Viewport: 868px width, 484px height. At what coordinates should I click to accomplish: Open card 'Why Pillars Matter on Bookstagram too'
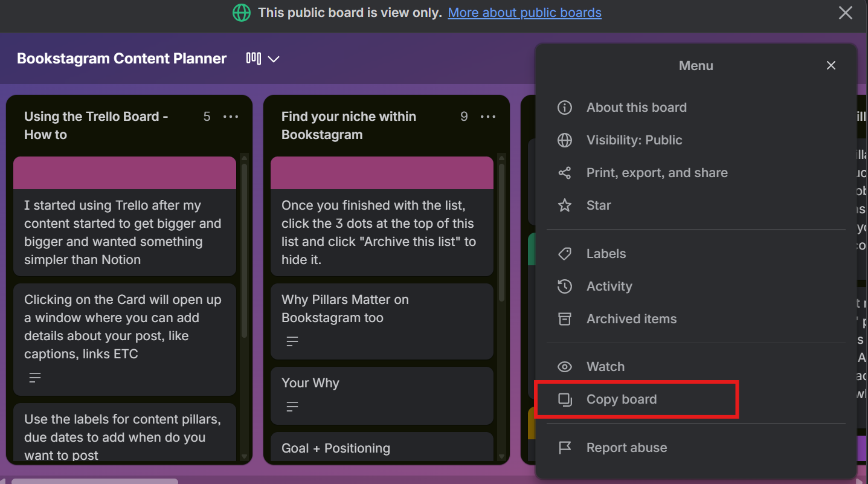(382, 321)
